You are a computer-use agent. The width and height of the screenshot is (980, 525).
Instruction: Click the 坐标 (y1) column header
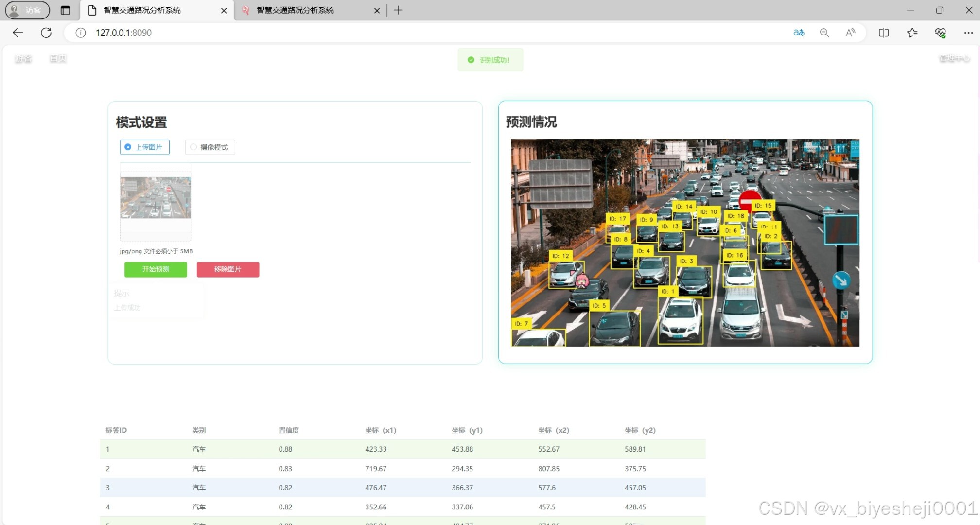[467, 430]
